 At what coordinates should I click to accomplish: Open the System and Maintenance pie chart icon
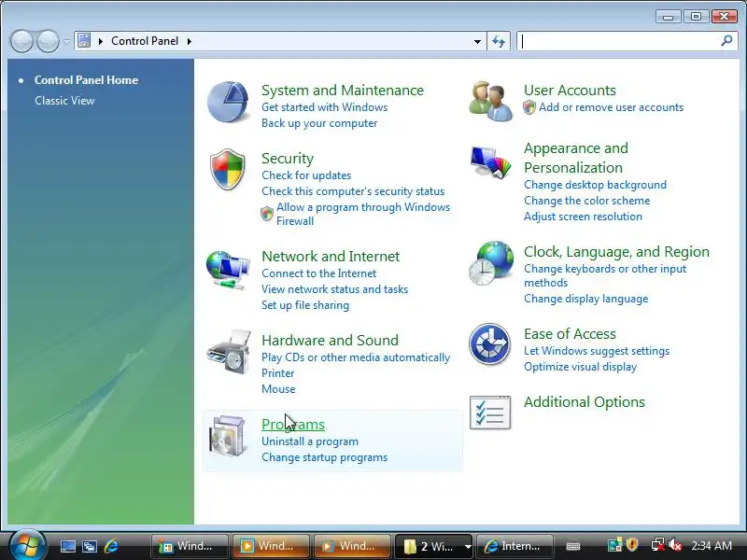coord(228,102)
